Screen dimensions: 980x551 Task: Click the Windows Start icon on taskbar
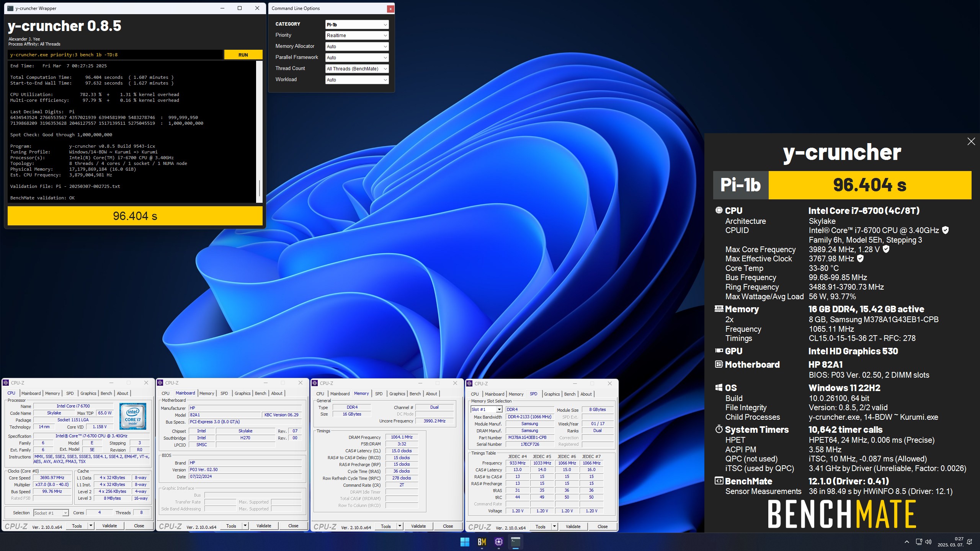(465, 542)
